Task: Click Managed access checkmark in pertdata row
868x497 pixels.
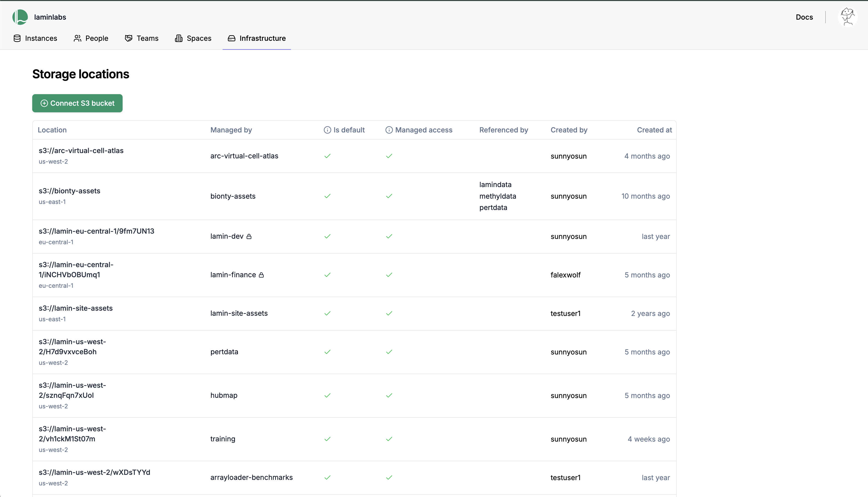Action: pyautogui.click(x=389, y=352)
